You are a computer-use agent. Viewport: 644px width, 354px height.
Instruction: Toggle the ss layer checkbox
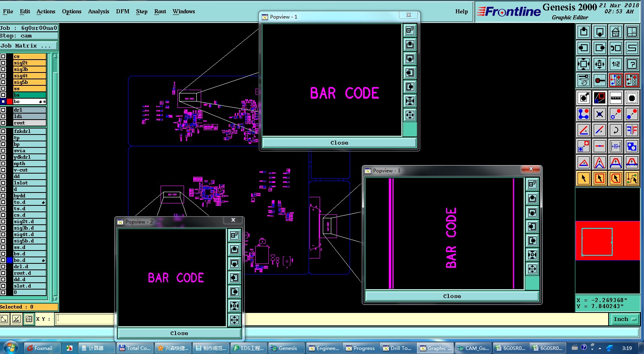point(3,89)
